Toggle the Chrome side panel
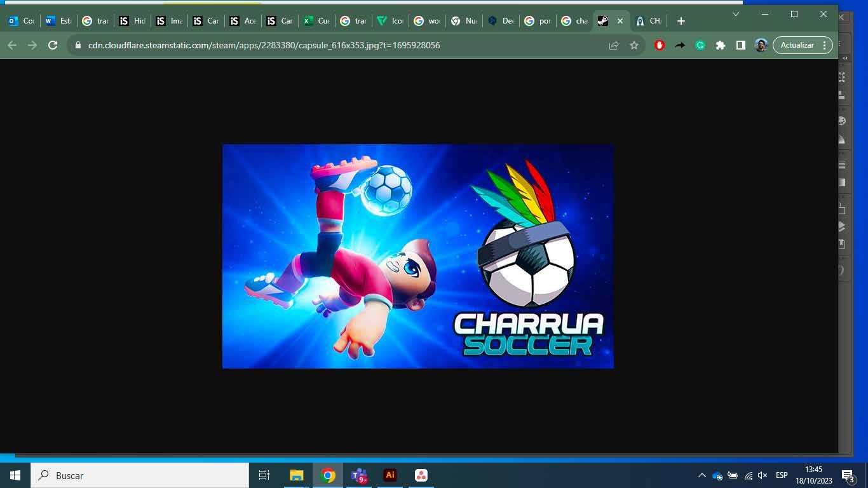This screenshot has width=868, height=488. [741, 45]
